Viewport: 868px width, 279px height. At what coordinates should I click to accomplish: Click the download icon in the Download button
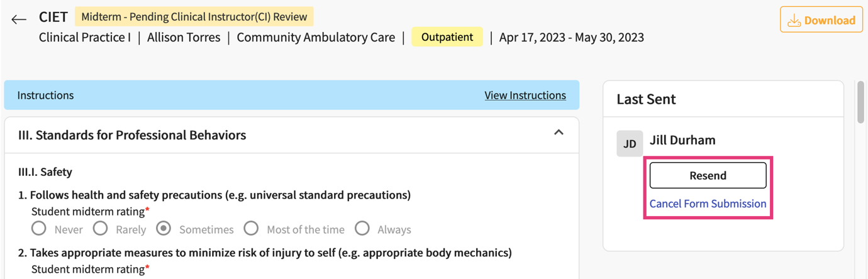(794, 20)
